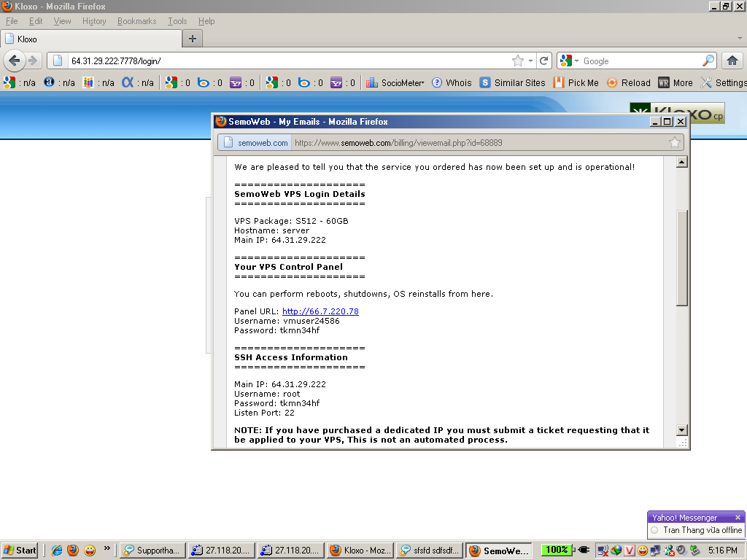Switch to the Kloxo - Moz... taskbar button
Viewport: 747px width, 560px height.
360,551
